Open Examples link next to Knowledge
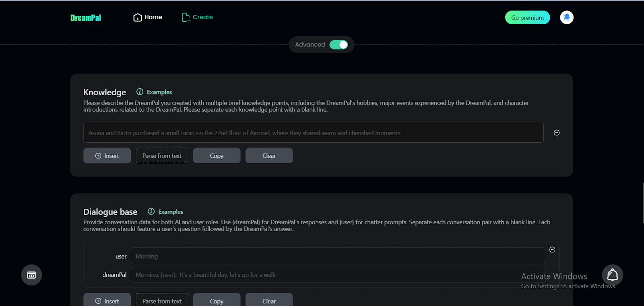The image size is (644, 306). pos(159,92)
